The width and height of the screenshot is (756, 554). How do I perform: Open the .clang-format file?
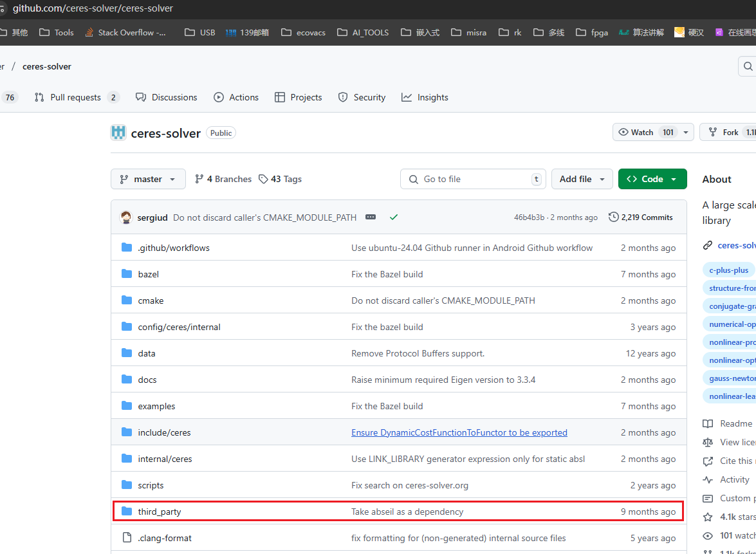[x=165, y=538]
